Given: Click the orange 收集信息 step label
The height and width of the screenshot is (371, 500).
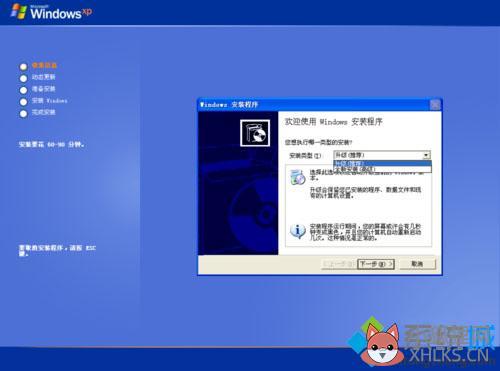Looking at the screenshot, I should coord(44,65).
